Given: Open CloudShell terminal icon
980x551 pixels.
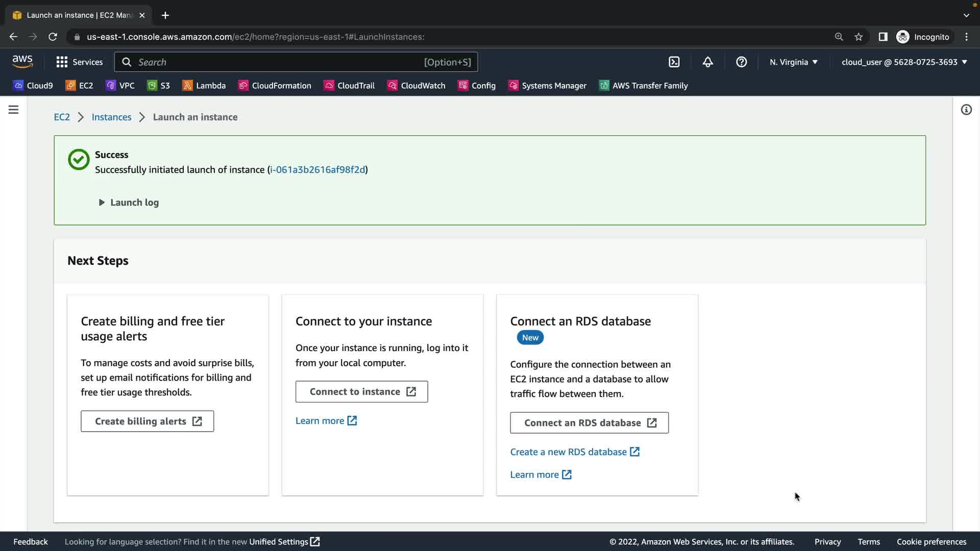Looking at the screenshot, I should [674, 62].
